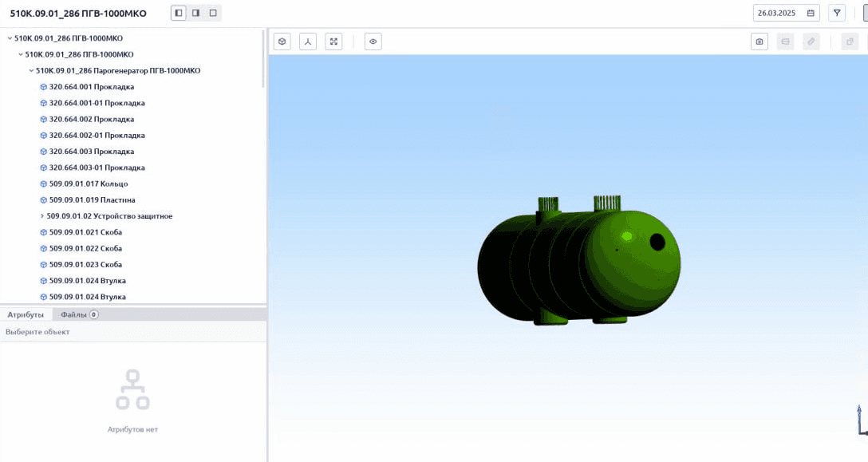
Task: Select the Парогенератор ПГВ-1000МКО row label
Action: (118, 70)
